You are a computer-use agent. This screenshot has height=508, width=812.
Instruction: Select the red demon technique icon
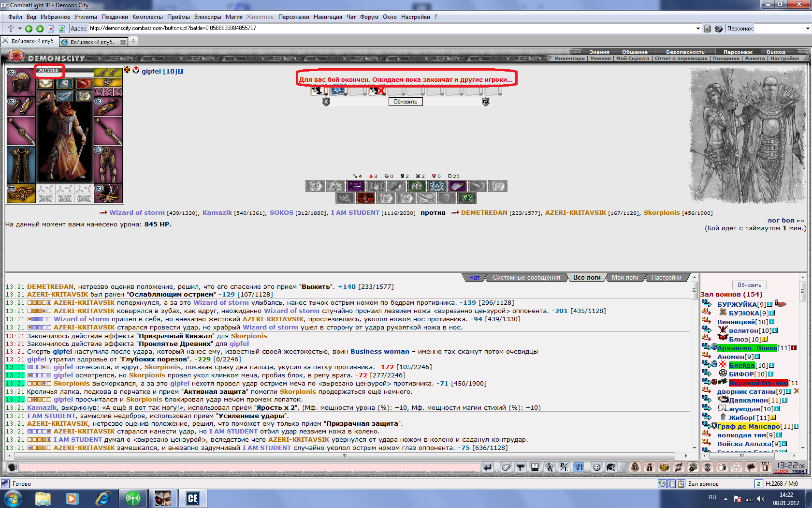click(365, 198)
